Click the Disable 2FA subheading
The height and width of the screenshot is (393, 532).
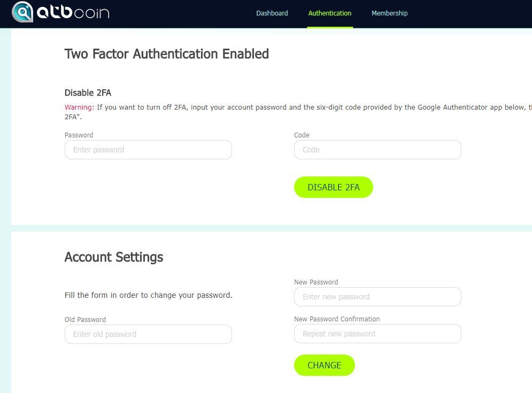coord(88,93)
